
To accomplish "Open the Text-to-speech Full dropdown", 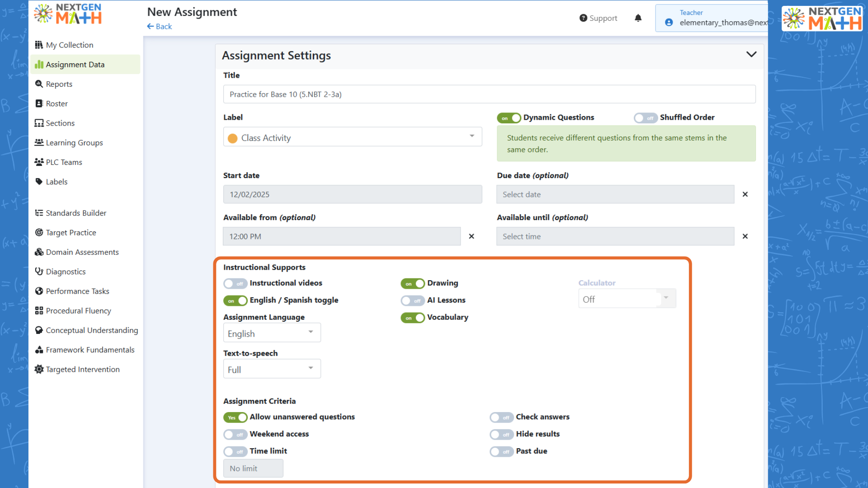I will coord(272,369).
